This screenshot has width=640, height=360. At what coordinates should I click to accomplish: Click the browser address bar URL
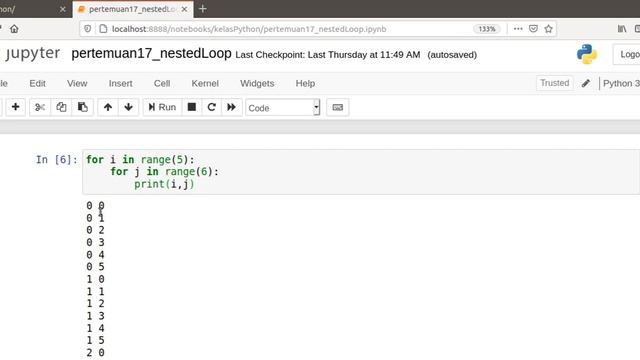click(x=249, y=29)
